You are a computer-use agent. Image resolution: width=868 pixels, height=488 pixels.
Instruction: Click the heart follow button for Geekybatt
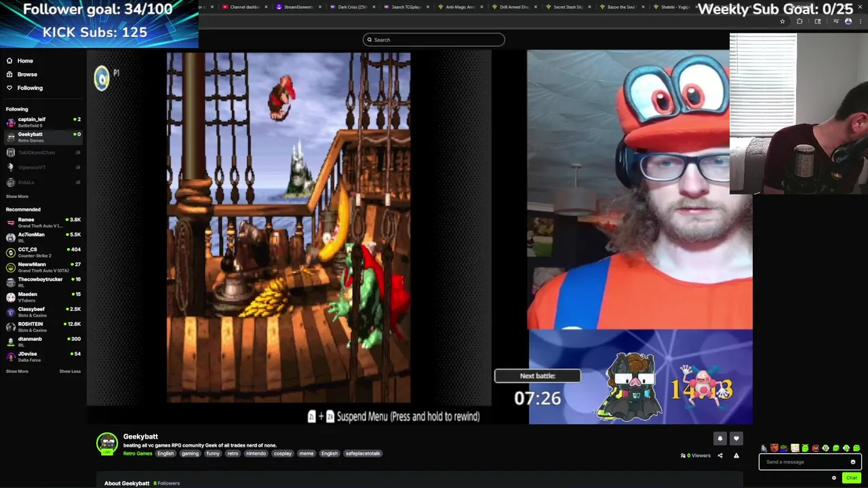tap(736, 439)
